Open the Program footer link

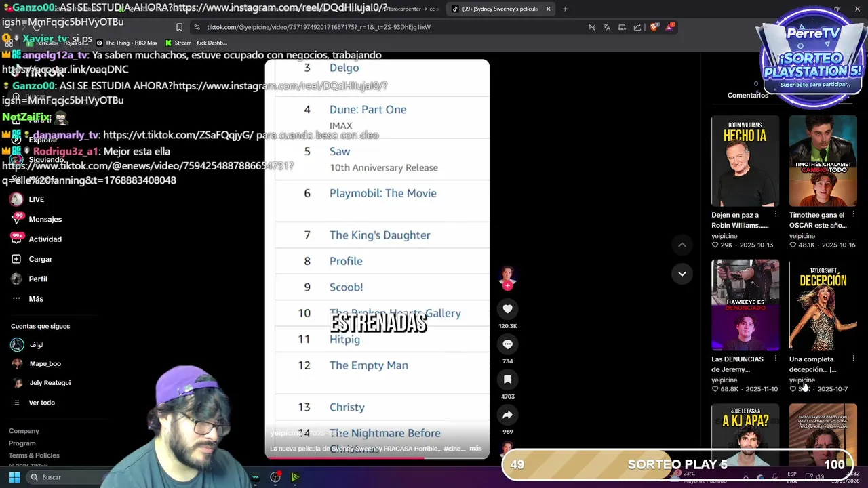(22, 443)
